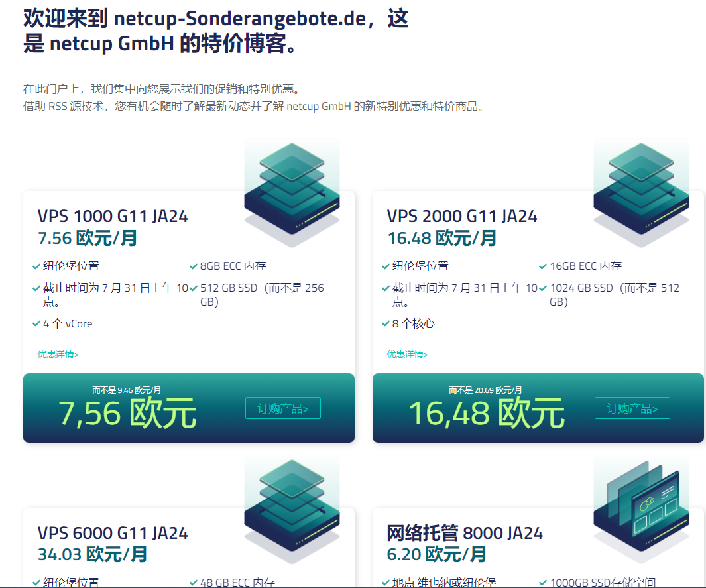Image resolution: width=706 pixels, height=588 pixels.
Task: Click the 地点 维也纳或纽伦堡 feature
Action: (x=444, y=582)
